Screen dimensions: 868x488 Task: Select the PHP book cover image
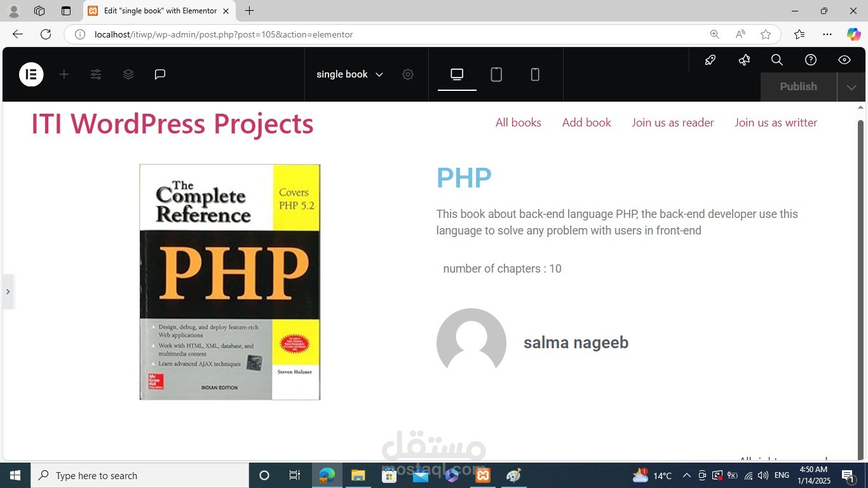click(x=230, y=282)
